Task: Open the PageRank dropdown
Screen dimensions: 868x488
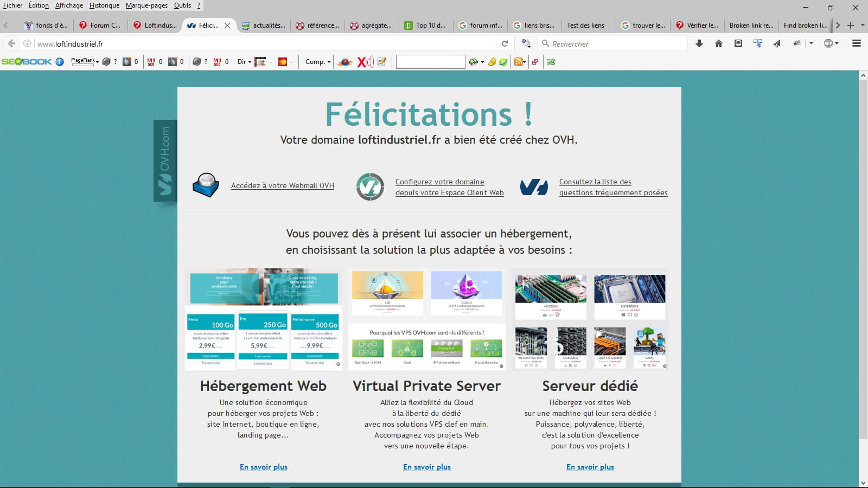Action: click(85, 61)
